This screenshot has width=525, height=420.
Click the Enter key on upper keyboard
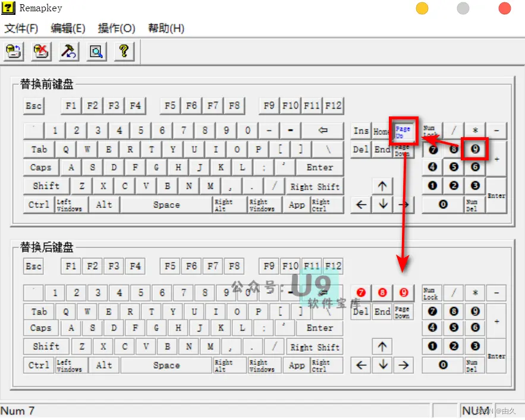[320, 168]
